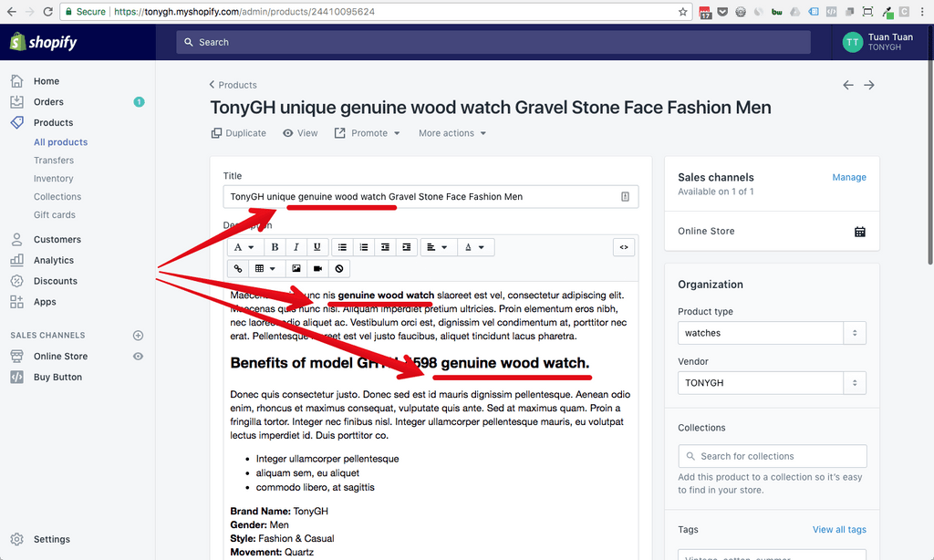Image resolution: width=934 pixels, height=560 pixels.
Task: Open the insert table dropdown
Action: (265, 269)
